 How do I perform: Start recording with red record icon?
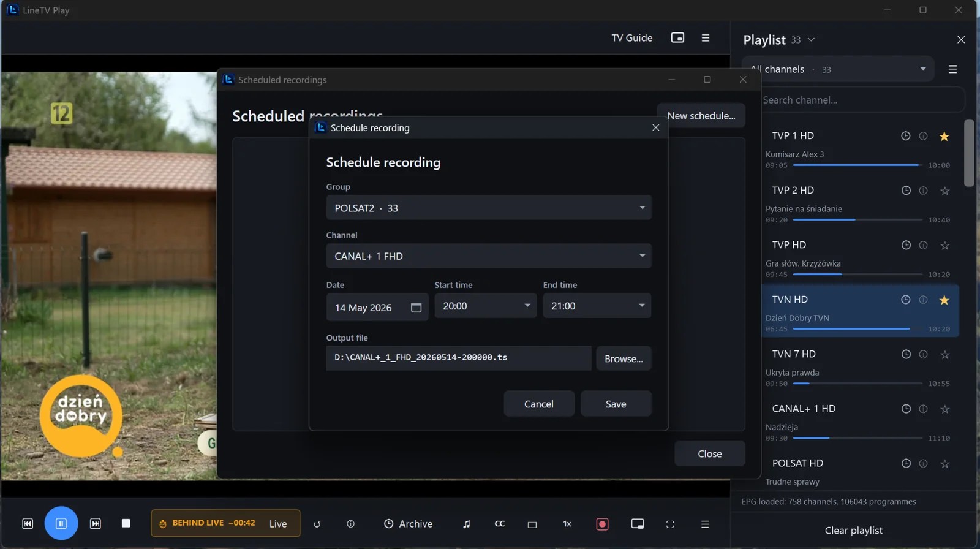tap(602, 524)
